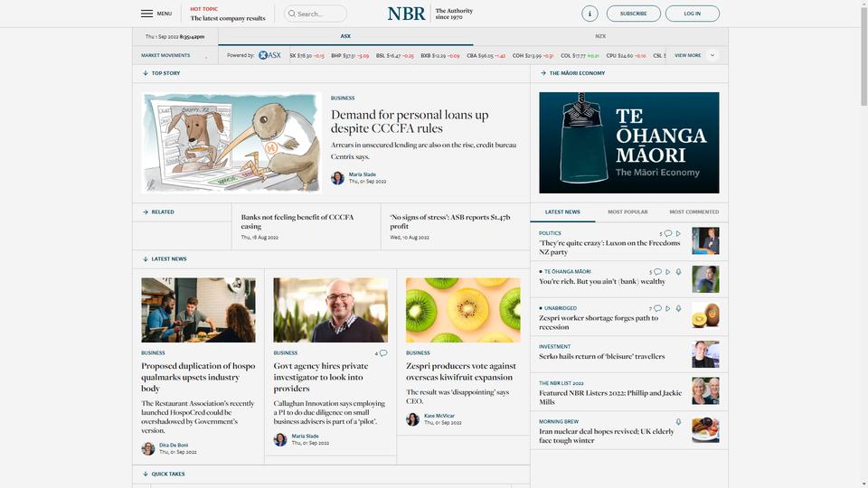The height and width of the screenshot is (488, 868).
Task: Play video on Zespri worker shortage article
Action: (x=667, y=308)
